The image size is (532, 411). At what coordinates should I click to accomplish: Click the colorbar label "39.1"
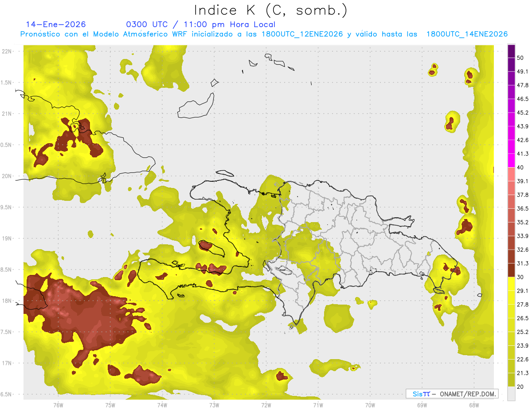pos(523,181)
